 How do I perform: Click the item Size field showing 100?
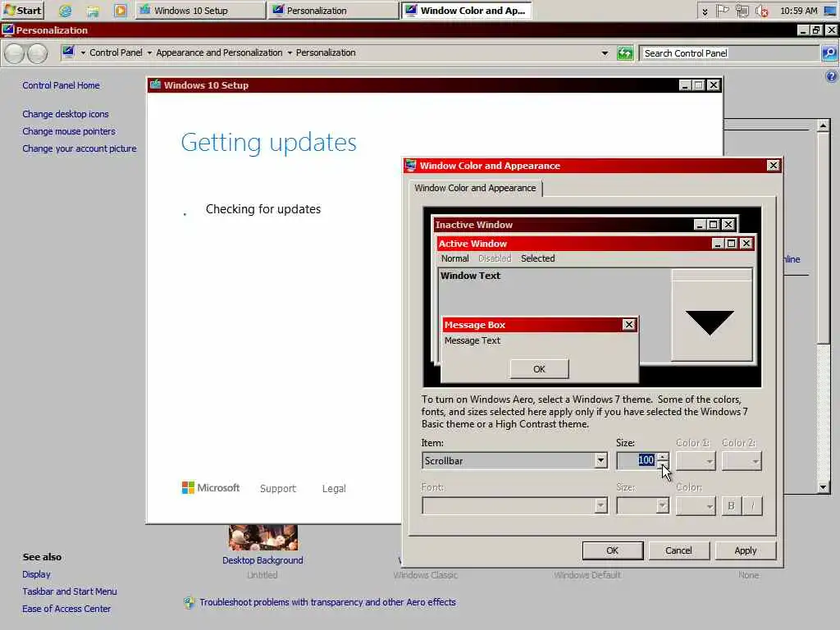[637, 461]
